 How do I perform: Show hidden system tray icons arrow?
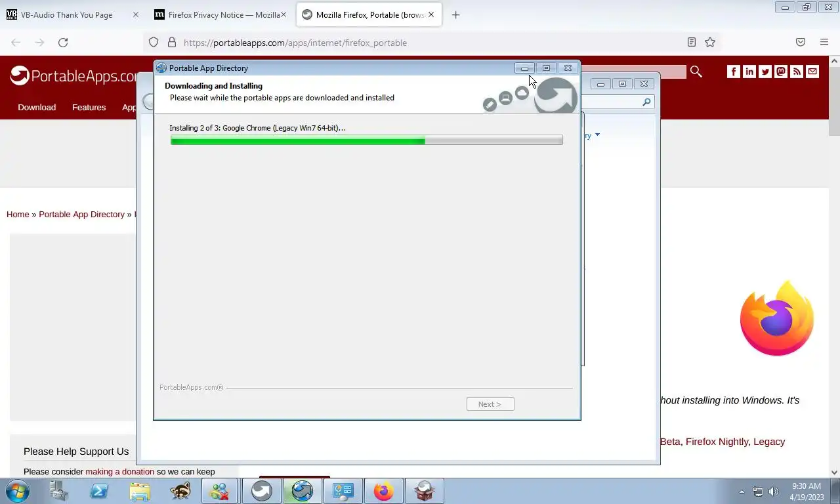click(x=742, y=491)
